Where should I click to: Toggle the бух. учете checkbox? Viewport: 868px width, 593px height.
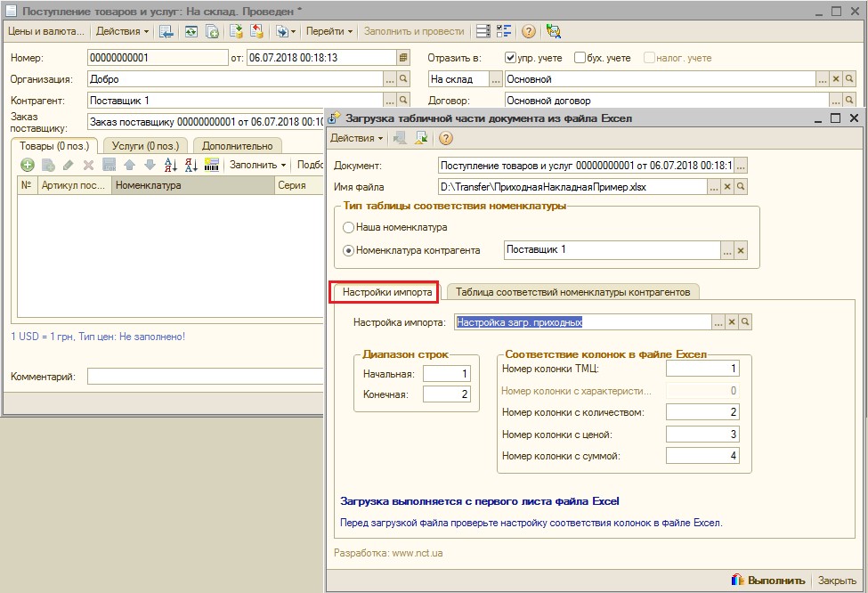(580, 58)
